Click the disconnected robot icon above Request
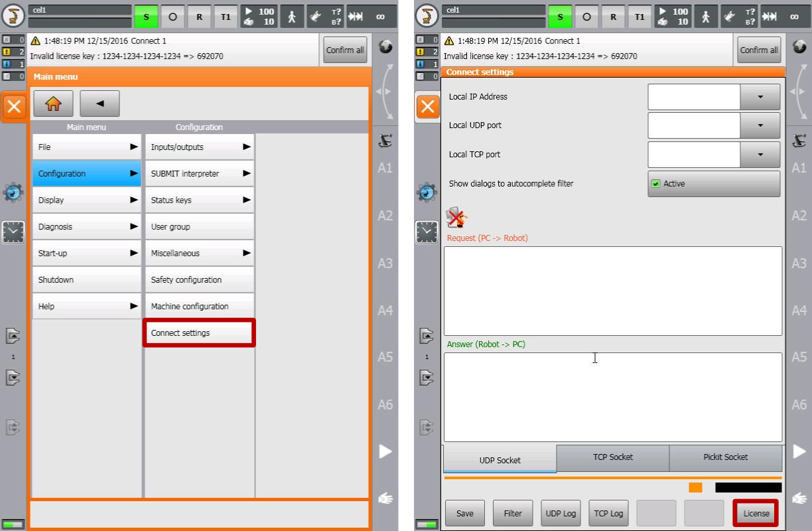812x531 pixels. [x=456, y=218]
